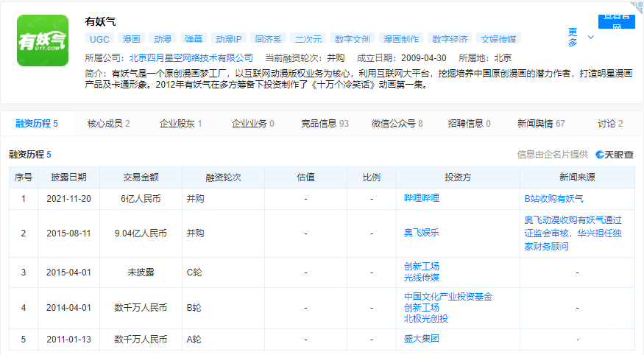Screen dimensions: 644x355
Task: Select the 漫画制作 tag
Action: (x=401, y=39)
